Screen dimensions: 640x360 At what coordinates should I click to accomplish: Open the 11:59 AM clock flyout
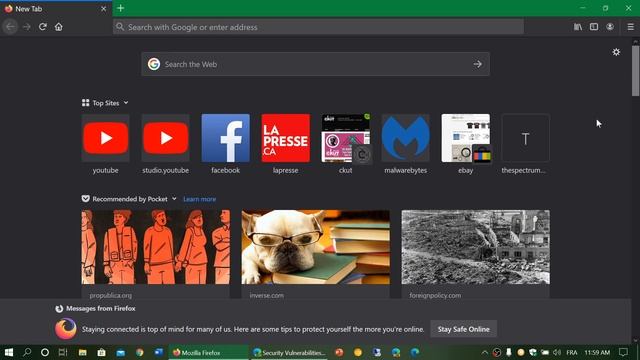click(x=597, y=352)
